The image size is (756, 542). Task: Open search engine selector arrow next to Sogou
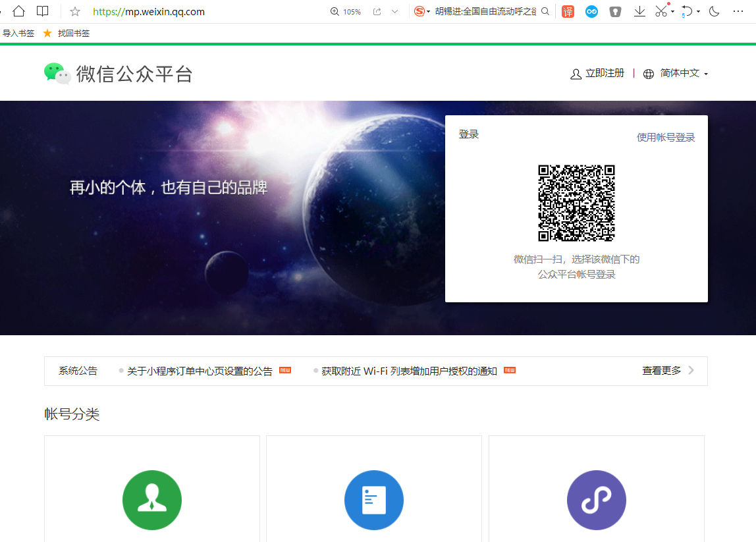pyautogui.click(x=428, y=12)
